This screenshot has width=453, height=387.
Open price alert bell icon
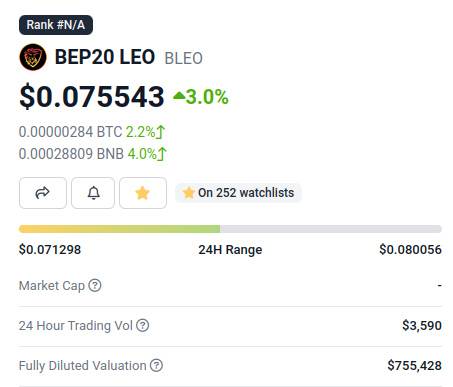click(x=93, y=193)
